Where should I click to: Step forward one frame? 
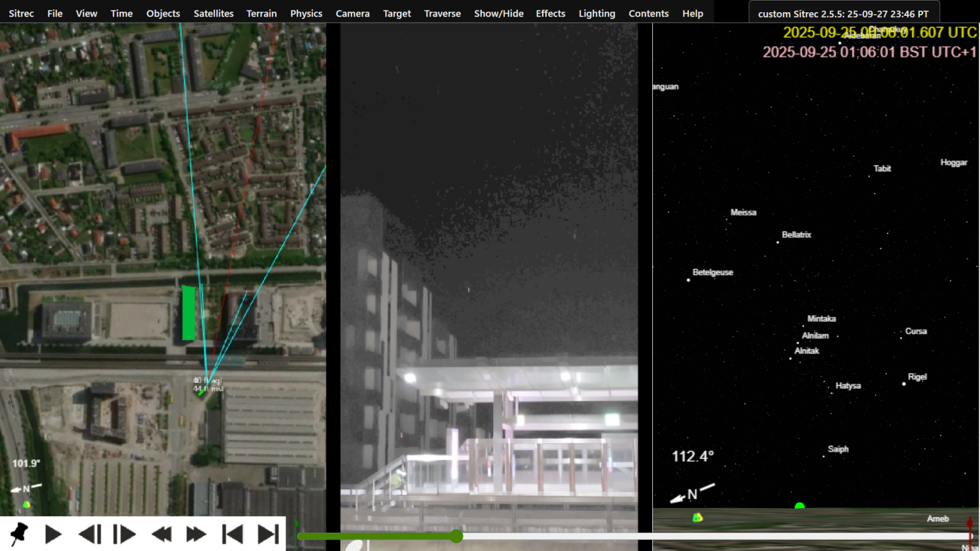124,534
